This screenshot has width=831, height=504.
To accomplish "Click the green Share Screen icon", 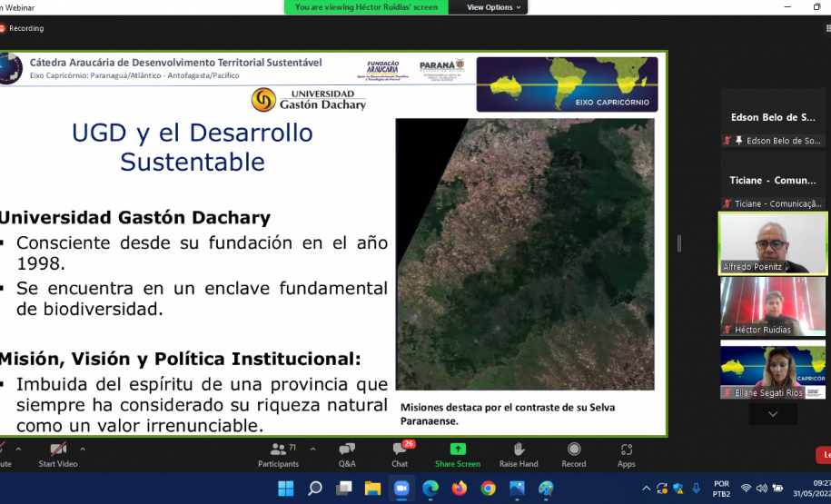I will 457,450.
